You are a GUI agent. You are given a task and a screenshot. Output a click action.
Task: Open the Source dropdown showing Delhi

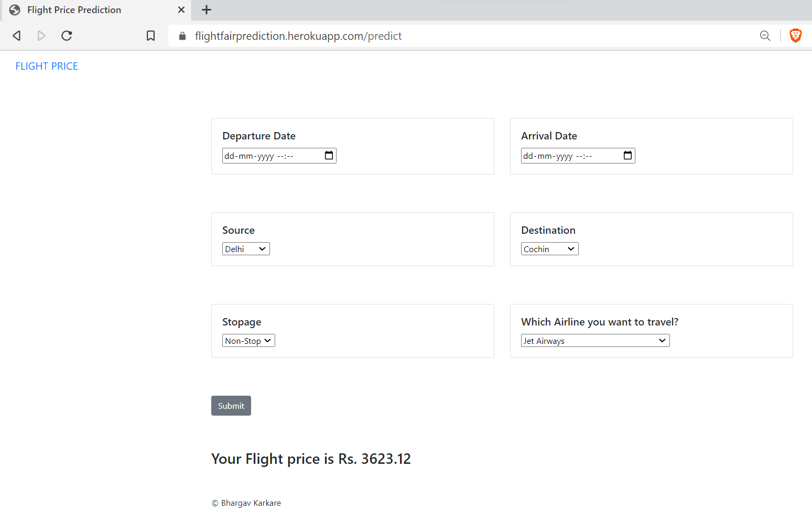click(246, 248)
